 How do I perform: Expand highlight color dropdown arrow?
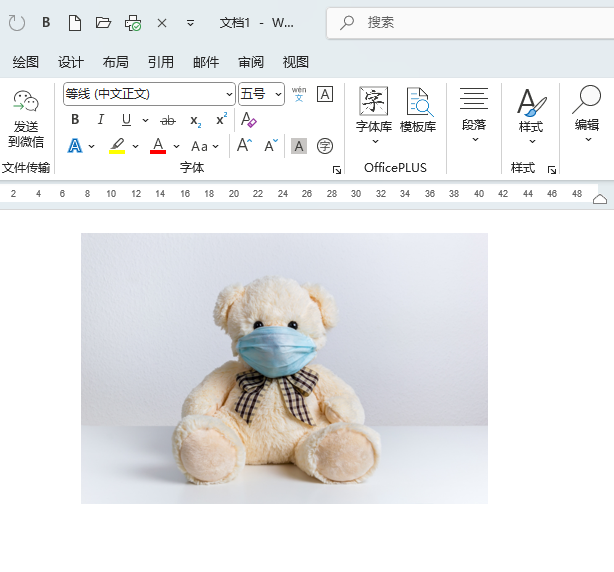point(135,146)
